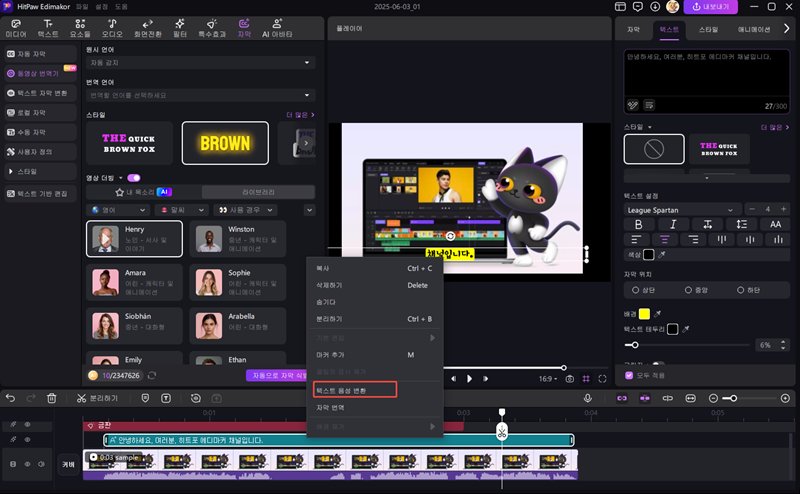Click the undo arrow in timeline toolbar
The image size is (800, 494).
tap(10, 398)
